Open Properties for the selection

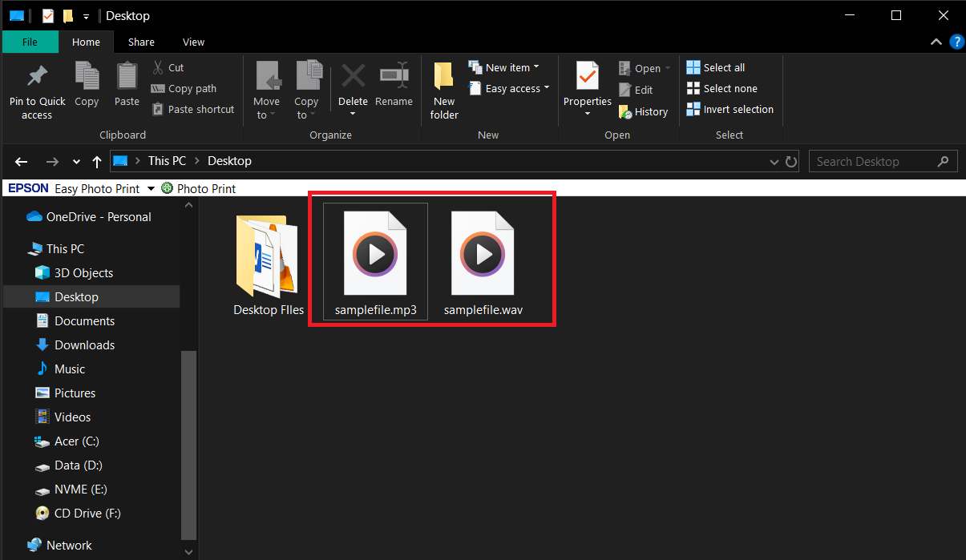(x=587, y=84)
